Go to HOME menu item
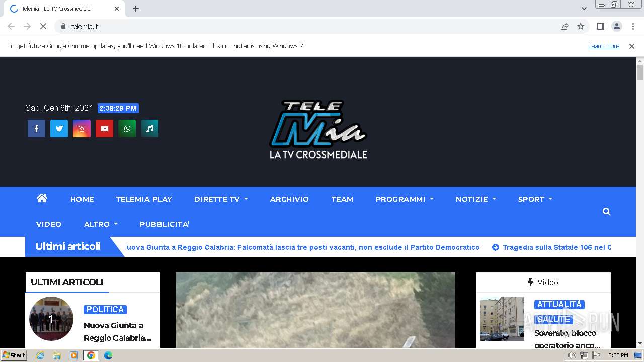The width and height of the screenshot is (644, 362). coord(82,199)
